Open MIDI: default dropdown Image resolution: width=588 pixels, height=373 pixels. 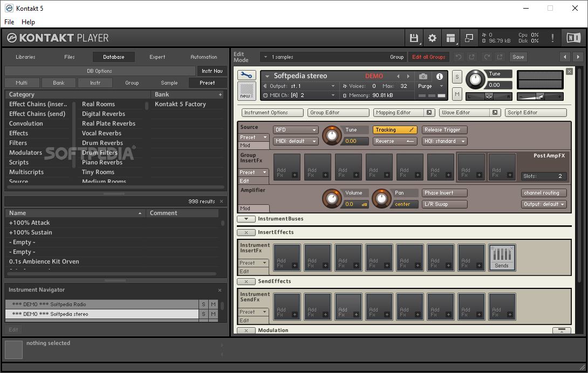tap(296, 141)
